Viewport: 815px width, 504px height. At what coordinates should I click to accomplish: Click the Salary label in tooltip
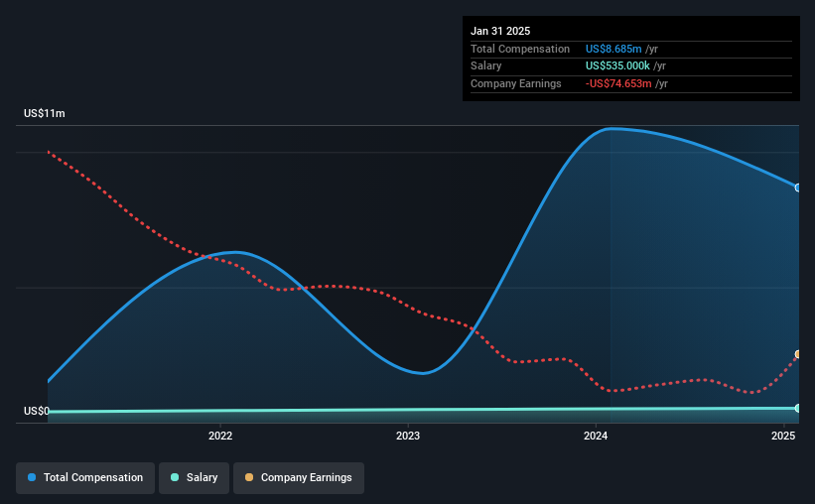(x=486, y=66)
